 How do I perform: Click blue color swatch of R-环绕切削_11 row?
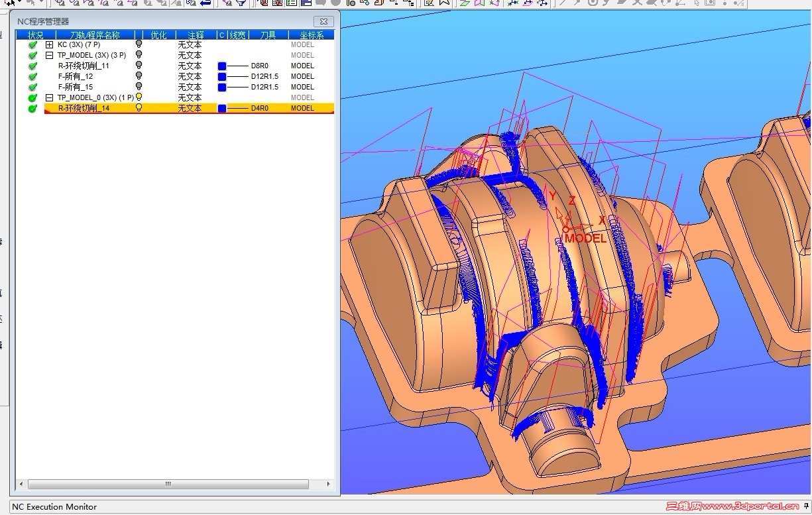click(x=222, y=66)
